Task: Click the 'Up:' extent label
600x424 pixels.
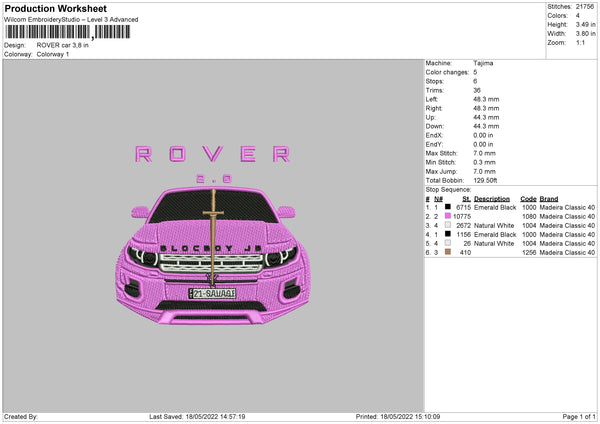Action: (x=430, y=117)
